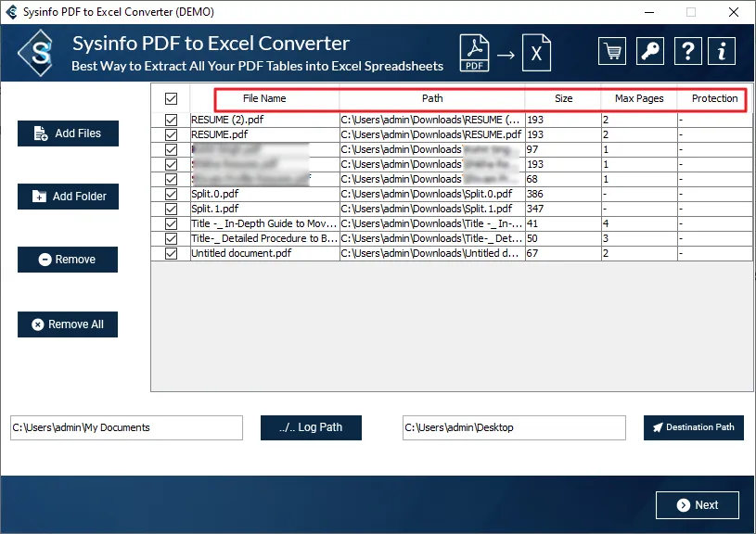Click the shopping cart purchase icon
This screenshot has width=756, height=534.
(x=611, y=51)
